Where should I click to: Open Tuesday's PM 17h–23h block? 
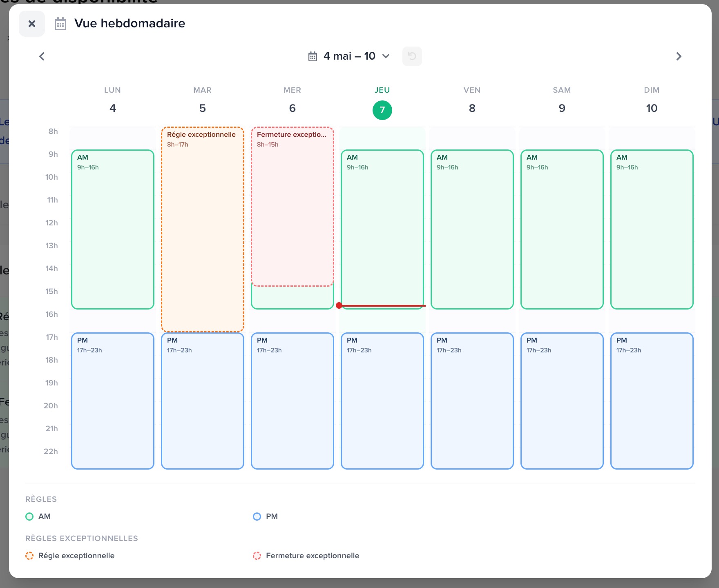pos(203,401)
